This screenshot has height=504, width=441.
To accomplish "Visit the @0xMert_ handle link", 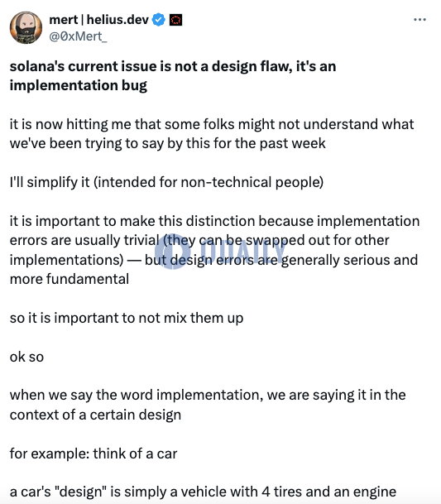I will coord(78,36).
